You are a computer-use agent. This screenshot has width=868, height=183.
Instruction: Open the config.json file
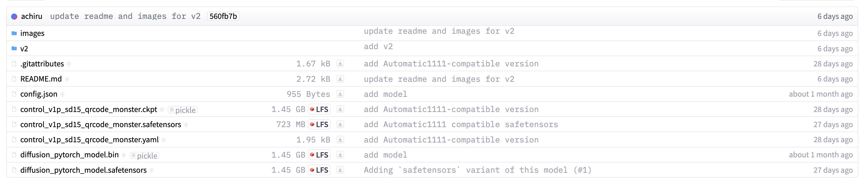[x=39, y=94]
